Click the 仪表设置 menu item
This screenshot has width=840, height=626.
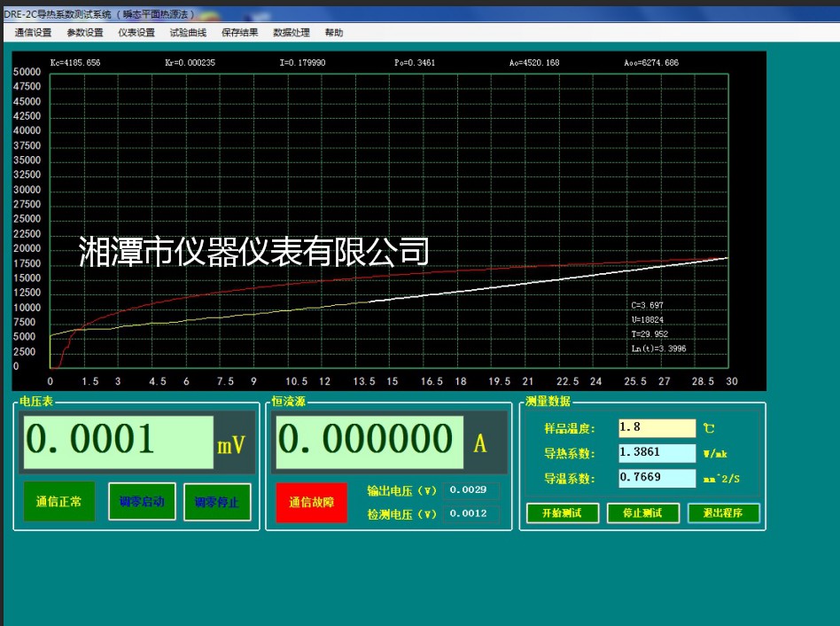click(136, 33)
